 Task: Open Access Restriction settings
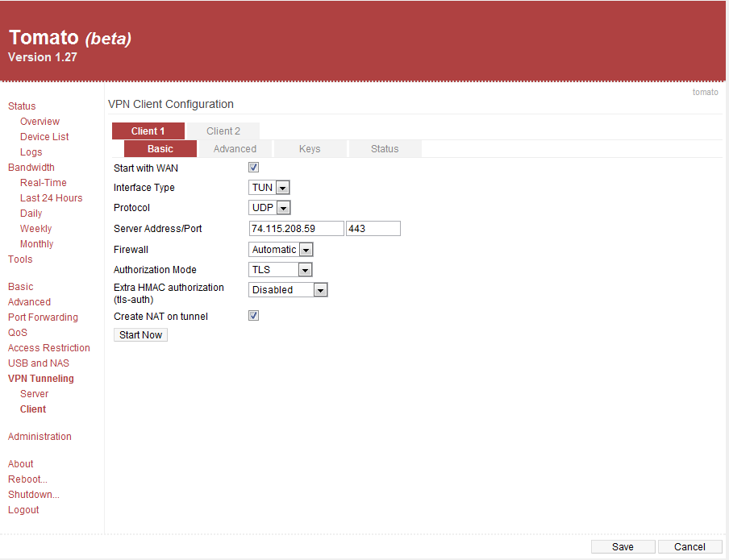pyautogui.click(x=49, y=348)
